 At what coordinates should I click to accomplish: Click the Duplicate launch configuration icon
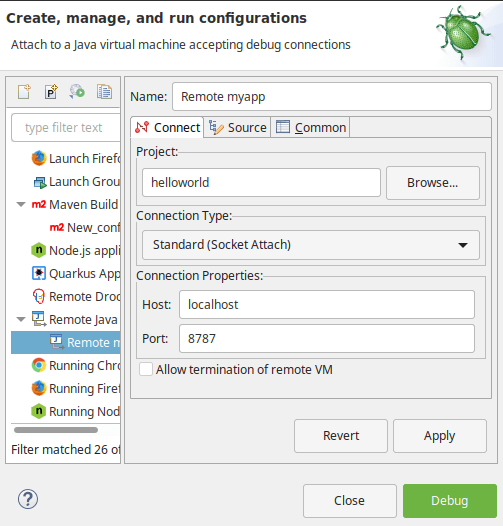pyautogui.click(x=104, y=92)
